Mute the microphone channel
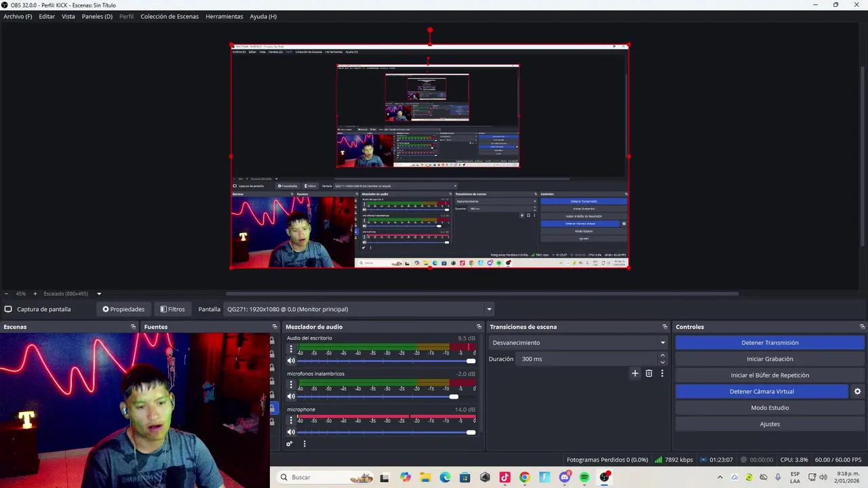 tap(291, 432)
